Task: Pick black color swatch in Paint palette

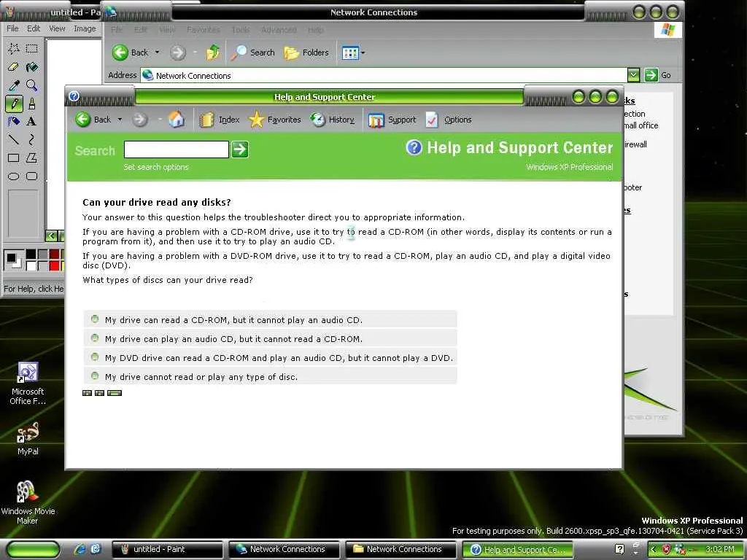Action: coord(31,254)
